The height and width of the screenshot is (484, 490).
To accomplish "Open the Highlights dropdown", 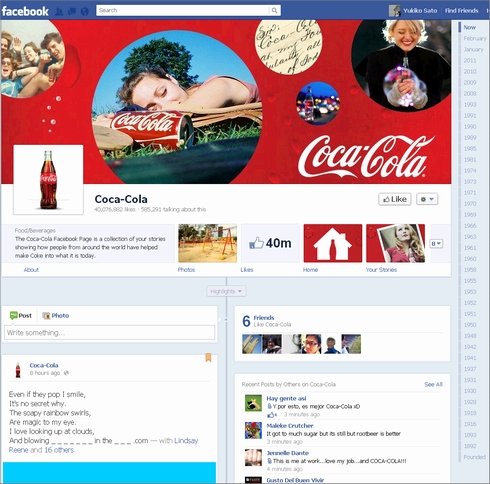I will pos(226,292).
